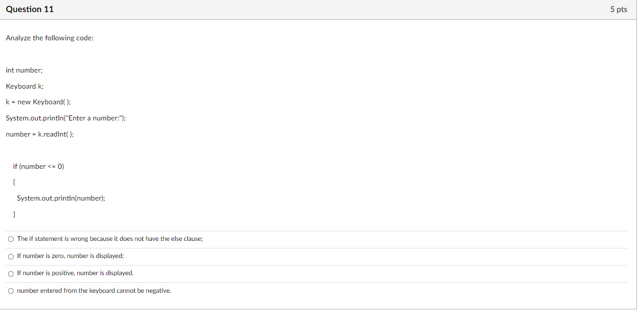The image size is (644, 320).
Task: Choose the radio circle beside 'If number is zero'
Action: click(11, 256)
